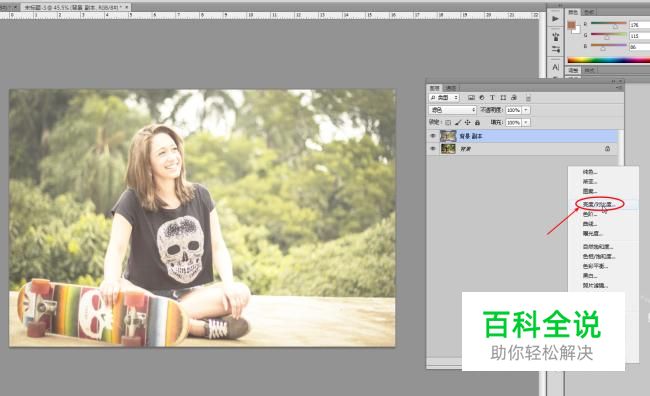The height and width of the screenshot is (396, 650).
Task: Open the fill slider arrow
Action: click(526, 123)
